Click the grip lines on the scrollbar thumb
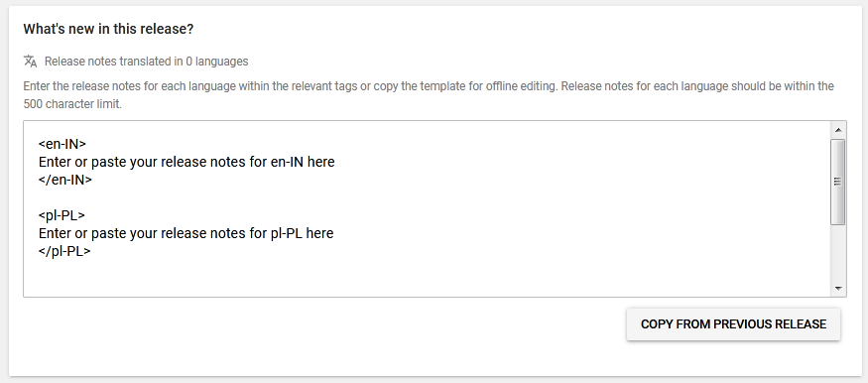 838,182
